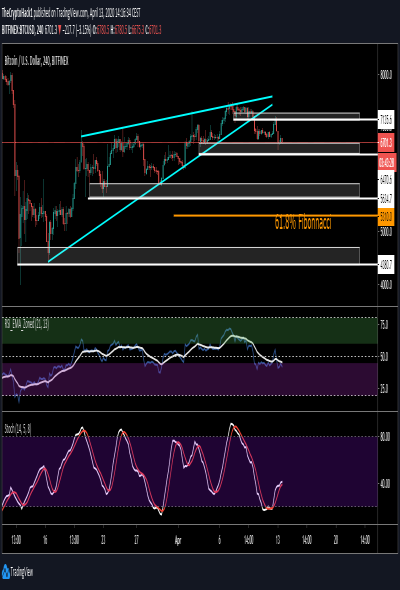Select the 5684.7 price label
Image resolution: width=400 pixels, height=590 pixels.
coord(386,199)
